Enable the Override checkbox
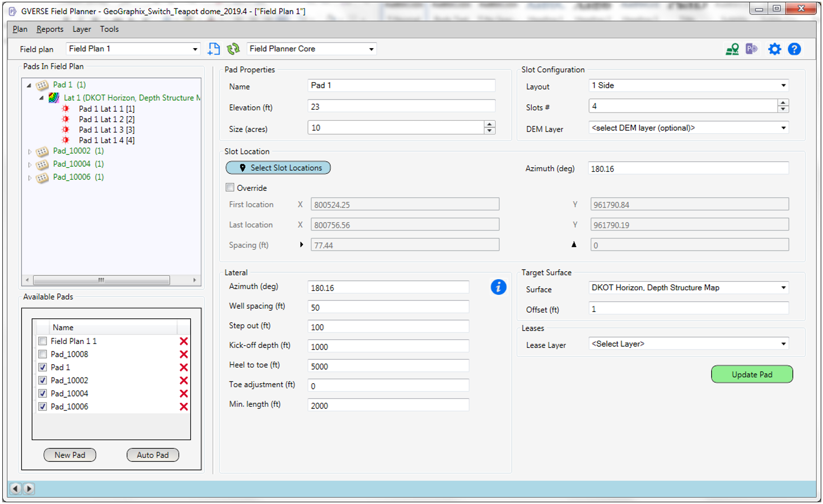This screenshot has width=823, height=504. pos(230,187)
